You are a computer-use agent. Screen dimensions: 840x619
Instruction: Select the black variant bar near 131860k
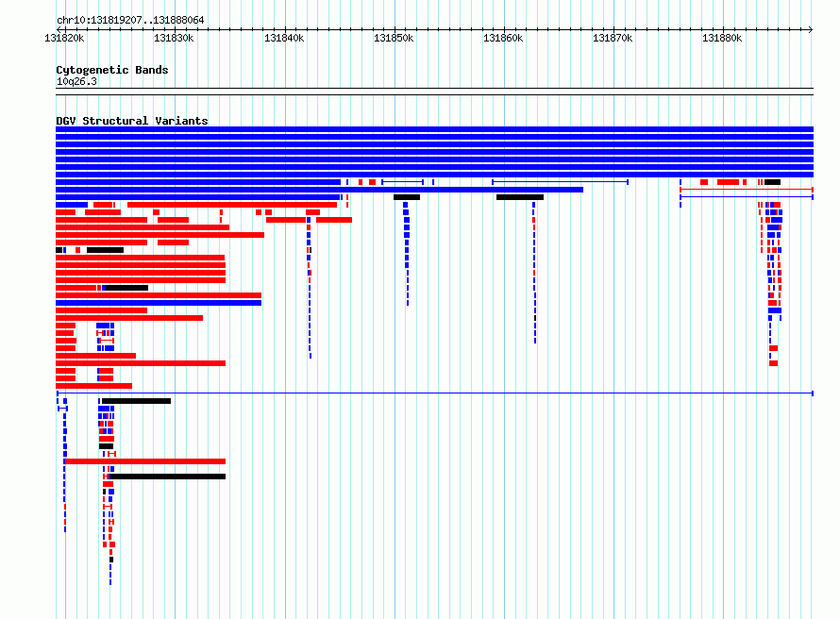(x=520, y=197)
